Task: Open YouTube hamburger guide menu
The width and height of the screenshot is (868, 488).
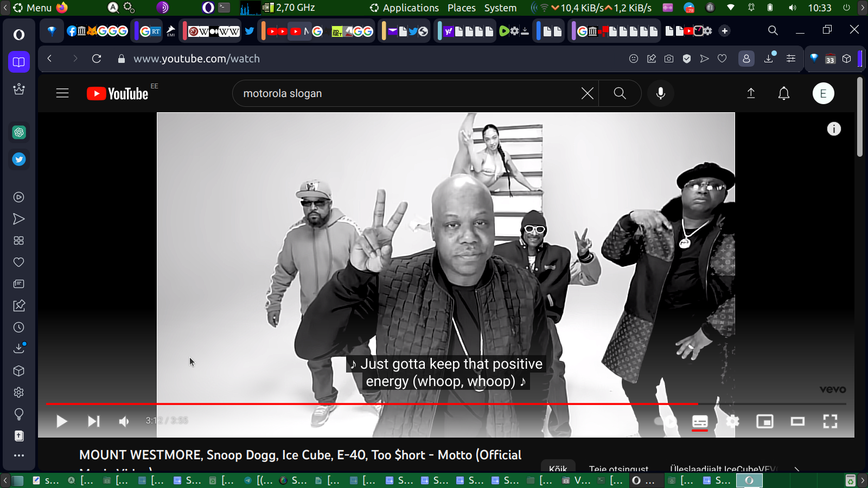Action: (62, 93)
